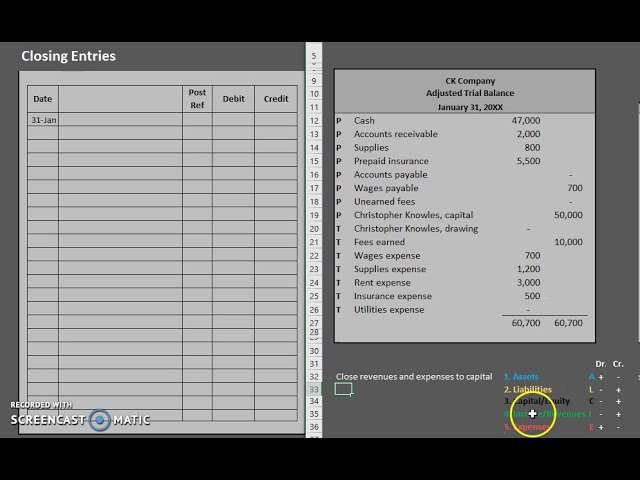Click the Dr. column label
This screenshot has width=640, height=480.
(x=600, y=364)
